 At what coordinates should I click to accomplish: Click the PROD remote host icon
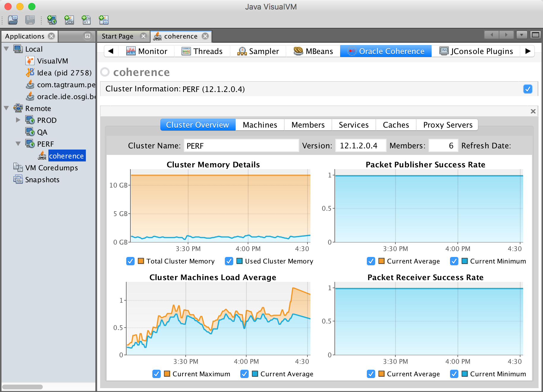click(30, 120)
